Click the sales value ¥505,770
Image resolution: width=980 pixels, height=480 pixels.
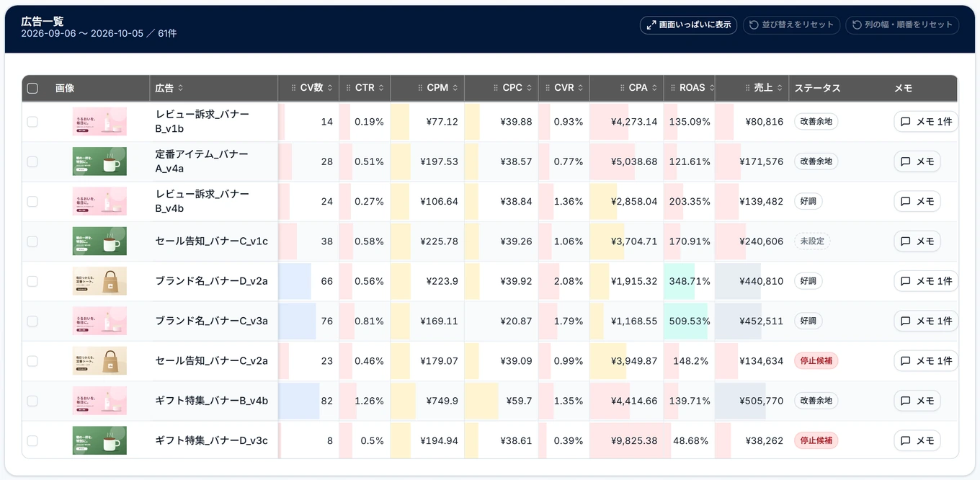click(762, 401)
